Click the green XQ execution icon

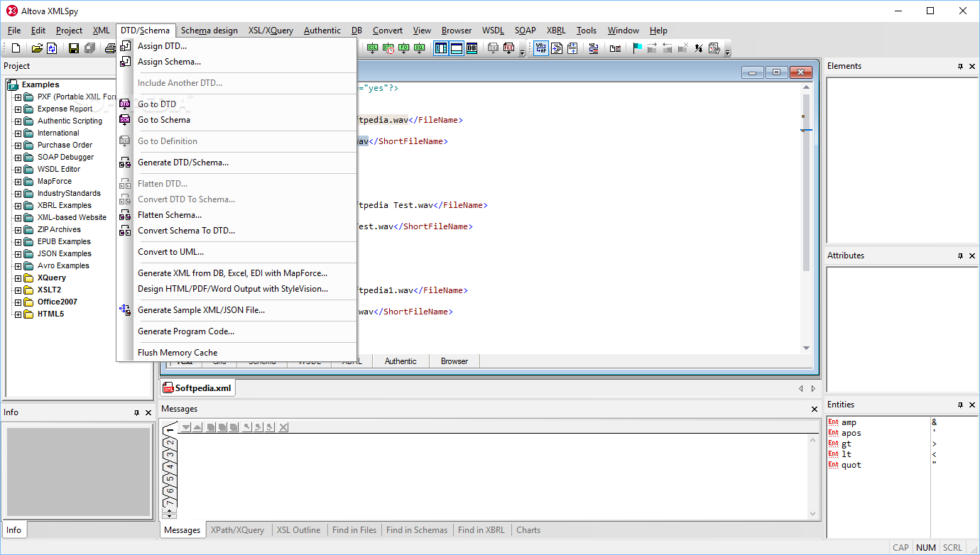point(420,48)
